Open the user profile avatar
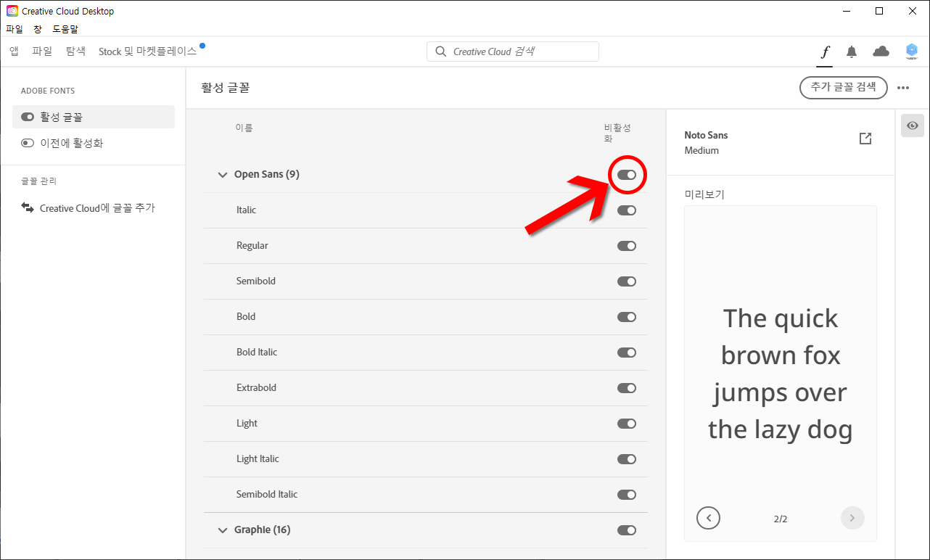This screenshot has width=930, height=560. (912, 51)
